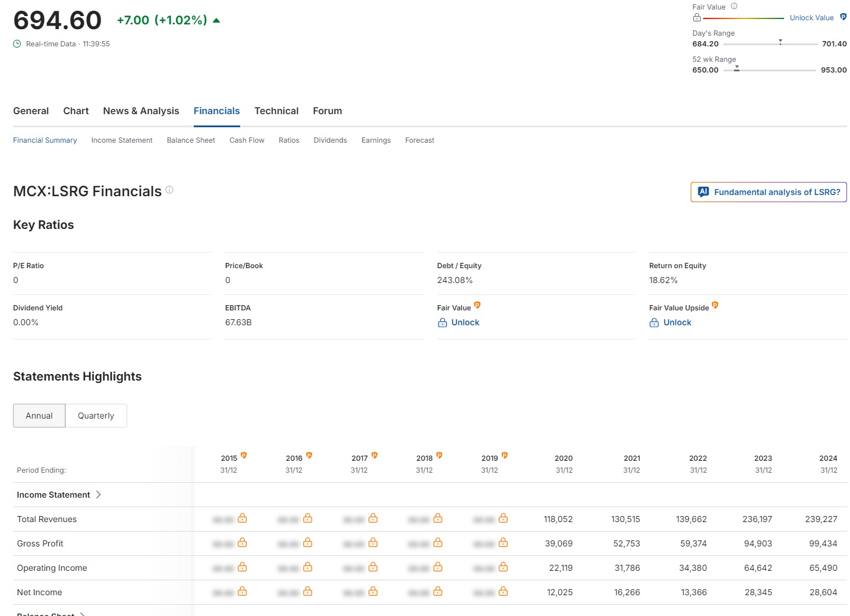Open the Earnings sub-tab
850x616 pixels.
(x=376, y=140)
